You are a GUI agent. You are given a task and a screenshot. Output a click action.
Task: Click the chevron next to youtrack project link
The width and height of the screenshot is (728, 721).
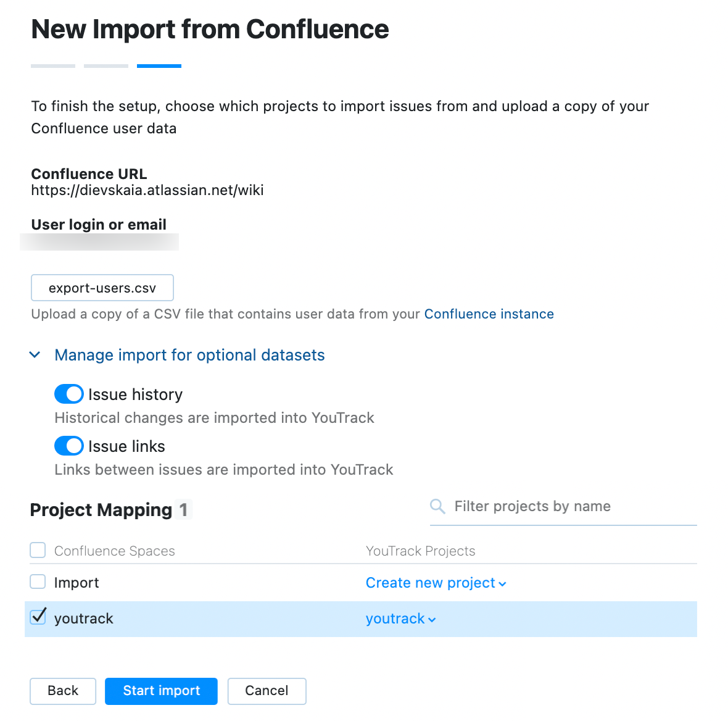click(x=432, y=619)
